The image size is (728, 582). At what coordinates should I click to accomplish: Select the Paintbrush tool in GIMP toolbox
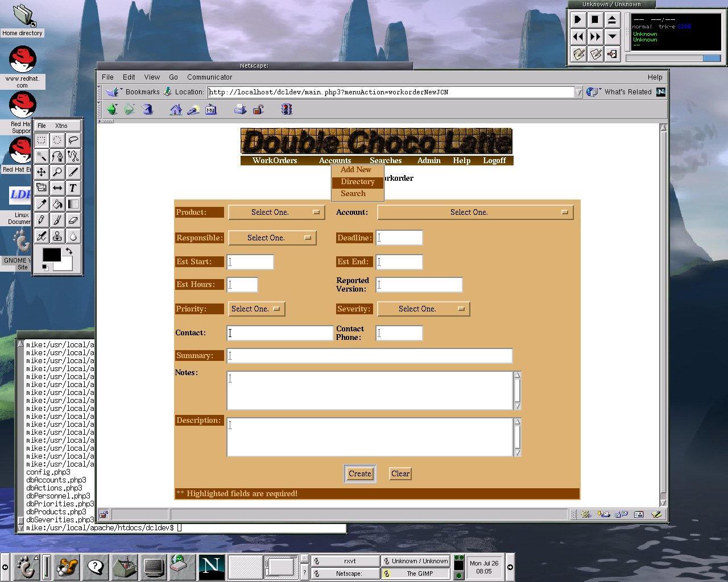(x=57, y=219)
